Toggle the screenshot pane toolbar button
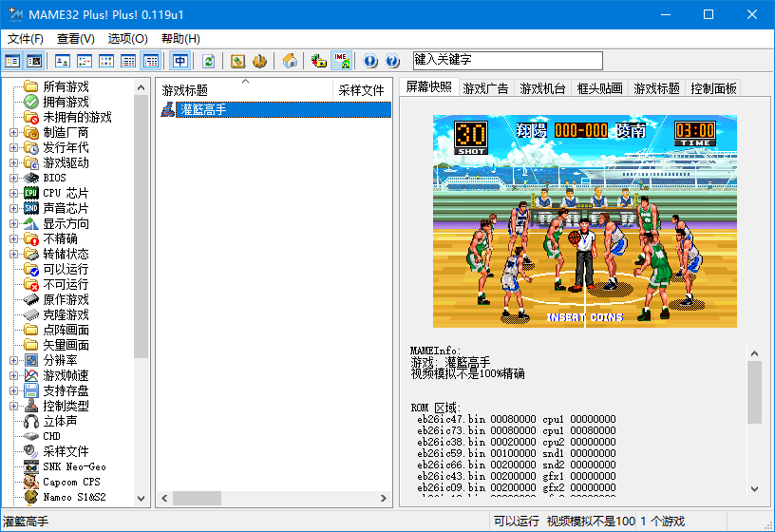The image size is (775, 532). coord(34,61)
